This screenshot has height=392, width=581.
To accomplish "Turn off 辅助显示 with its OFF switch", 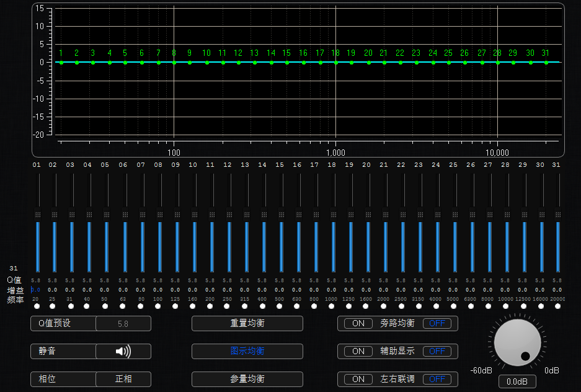I will click(438, 351).
